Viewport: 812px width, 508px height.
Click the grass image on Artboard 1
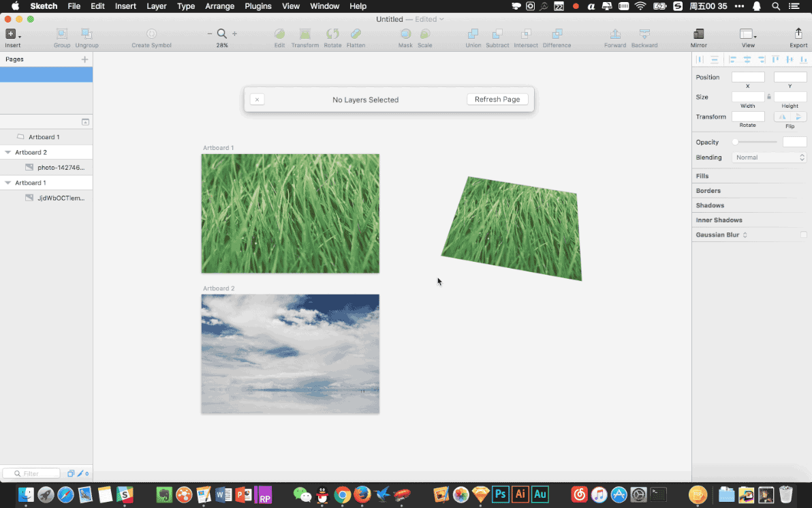(x=290, y=213)
